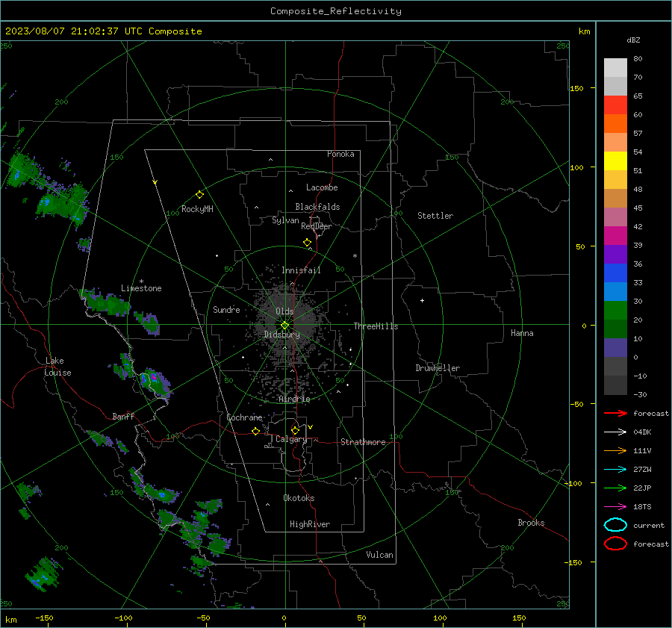The width and height of the screenshot is (672, 628).
Task: Click the yellow diamond marker above Calgary
Action: click(295, 430)
